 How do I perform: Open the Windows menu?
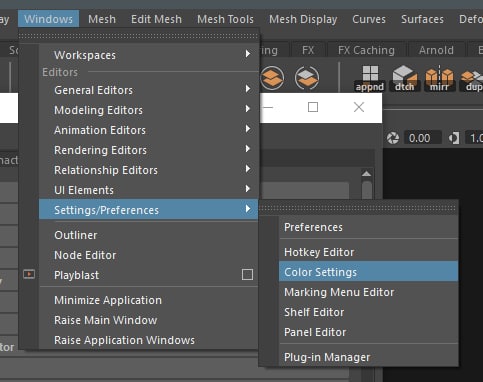[48, 19]
